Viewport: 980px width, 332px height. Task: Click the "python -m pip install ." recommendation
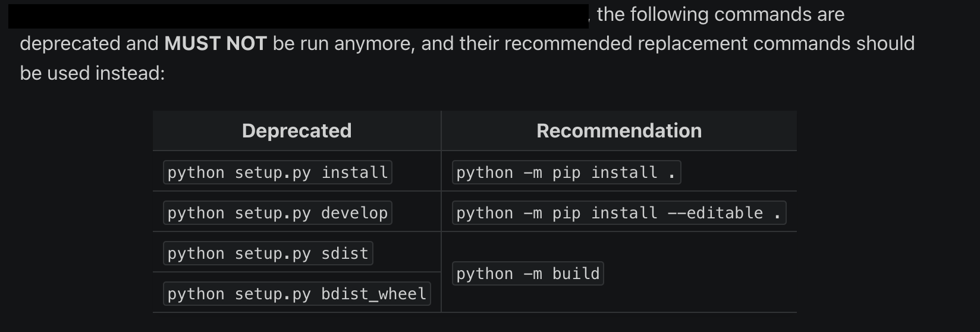566,173
